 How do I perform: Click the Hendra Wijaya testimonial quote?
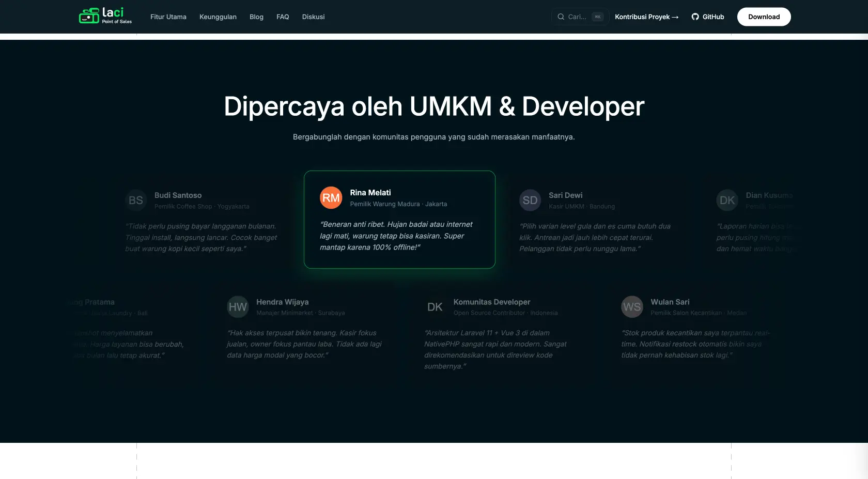pos(304,344)
